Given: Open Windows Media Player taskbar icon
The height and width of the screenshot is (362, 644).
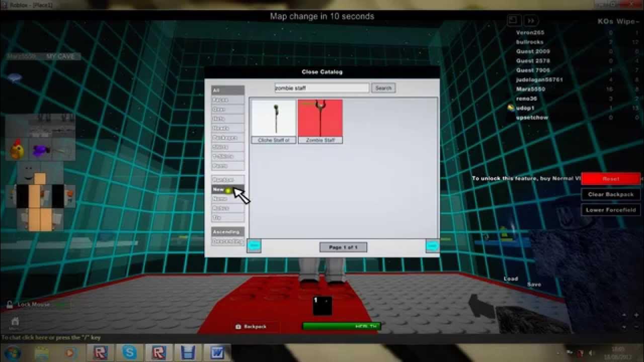Looking at the screenshot, I should point(70,352).
